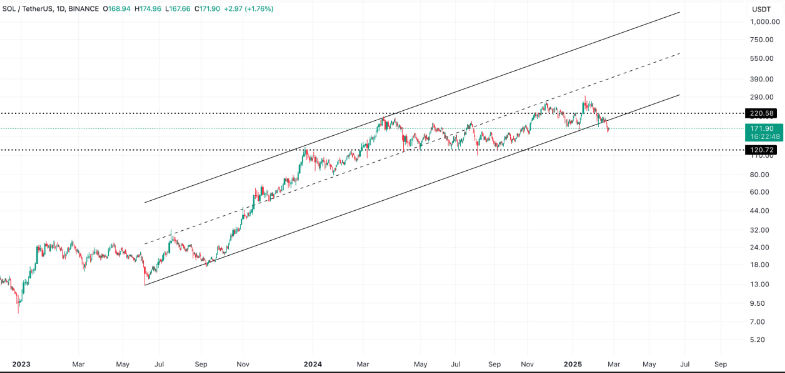Viewport: 785px width, 373px height.
Task: Click the 2023 marker on the time axis
Action: tap(21, 364)
